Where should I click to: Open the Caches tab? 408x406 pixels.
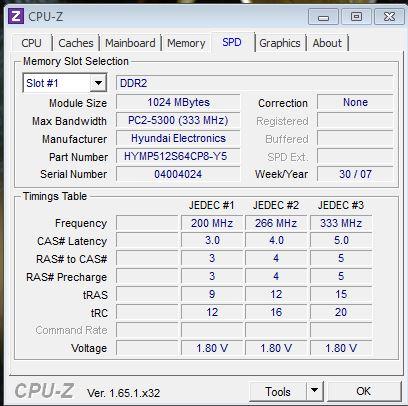[76, 43]
